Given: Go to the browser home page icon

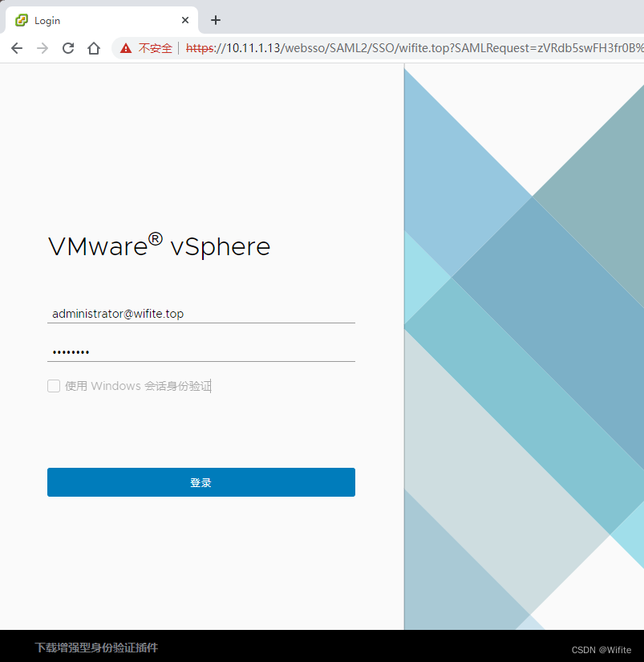Looking at the screenshot, I should click(94, 48).
